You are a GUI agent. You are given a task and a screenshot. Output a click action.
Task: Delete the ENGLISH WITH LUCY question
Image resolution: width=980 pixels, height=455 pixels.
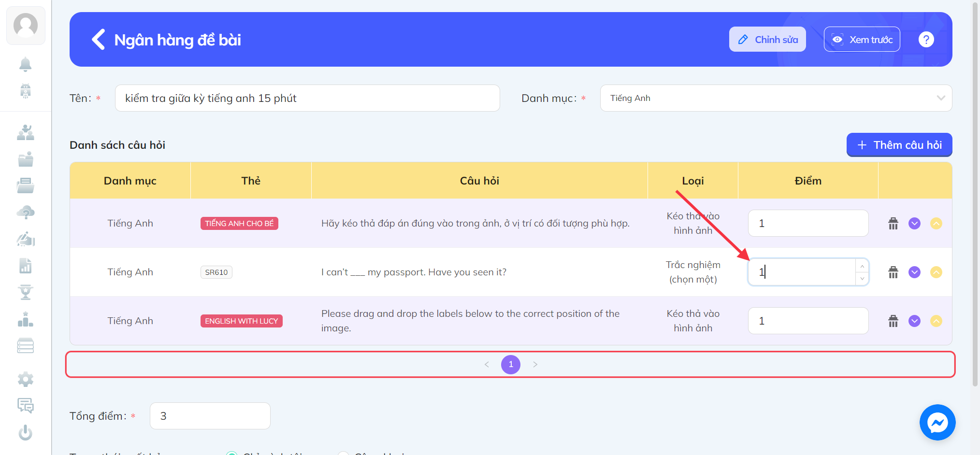click(893, 321)
